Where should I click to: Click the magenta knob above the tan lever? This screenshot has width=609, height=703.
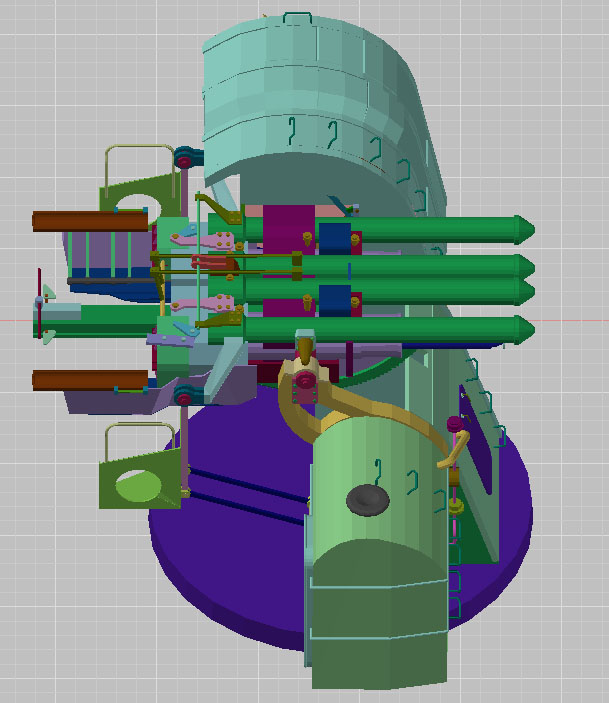click(455, 423)
